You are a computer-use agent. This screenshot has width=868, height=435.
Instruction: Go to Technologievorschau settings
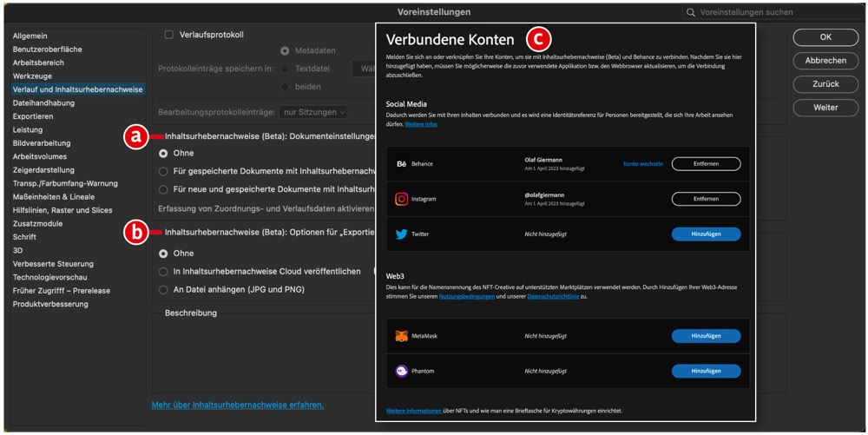[x=52, y=277]
